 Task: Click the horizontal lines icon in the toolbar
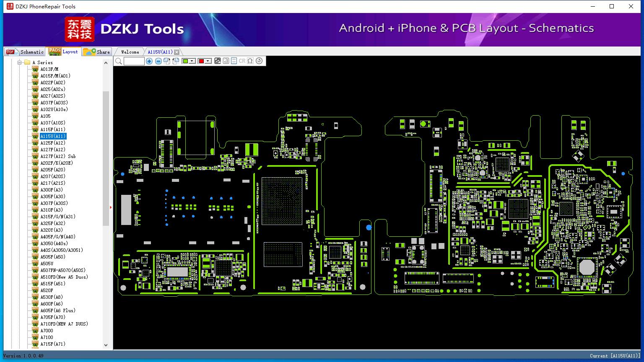pos(234,61)
